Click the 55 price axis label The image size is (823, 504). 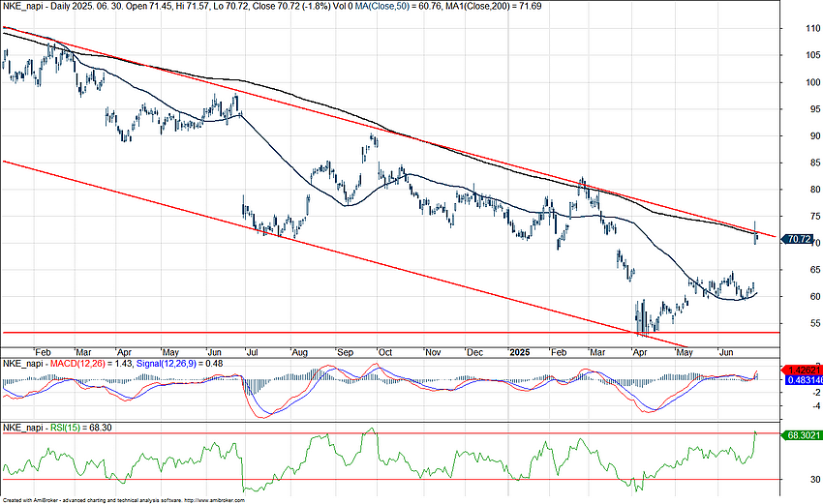point(815,324)
